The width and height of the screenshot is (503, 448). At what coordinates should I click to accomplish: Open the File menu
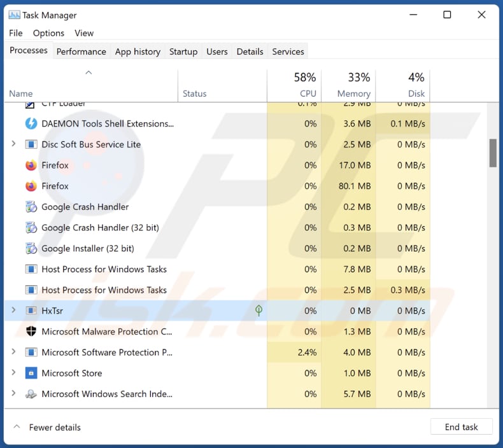pos(16,33)
